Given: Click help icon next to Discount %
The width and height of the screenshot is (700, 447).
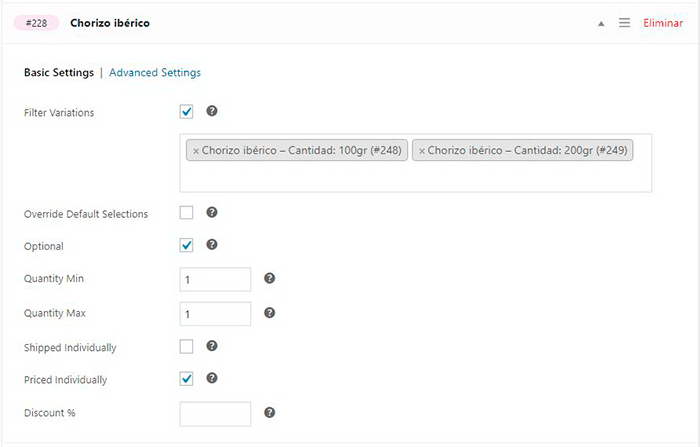Looking at the screenshot, I should click(269, 412).
